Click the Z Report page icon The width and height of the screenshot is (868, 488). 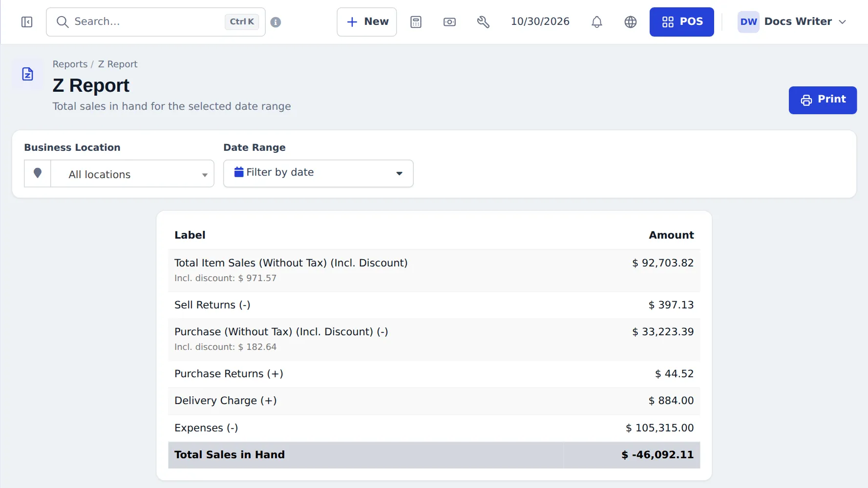click(28, 74)
